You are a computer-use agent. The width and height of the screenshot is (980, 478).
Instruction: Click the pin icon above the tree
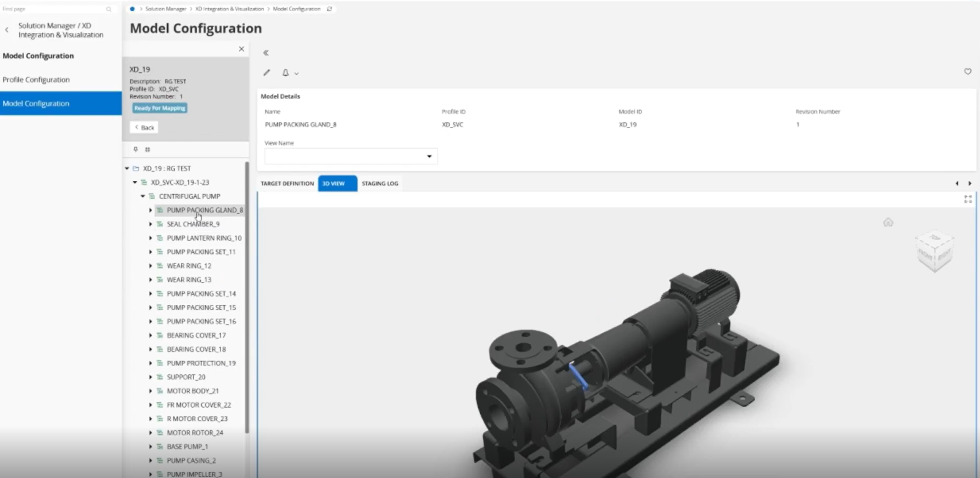[135, 149]
